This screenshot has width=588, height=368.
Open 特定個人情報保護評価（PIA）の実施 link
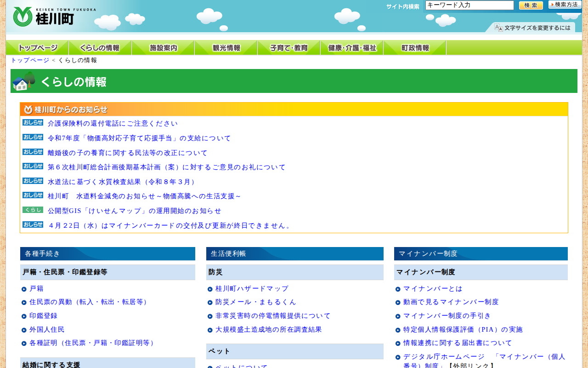(x=463, y=330)
